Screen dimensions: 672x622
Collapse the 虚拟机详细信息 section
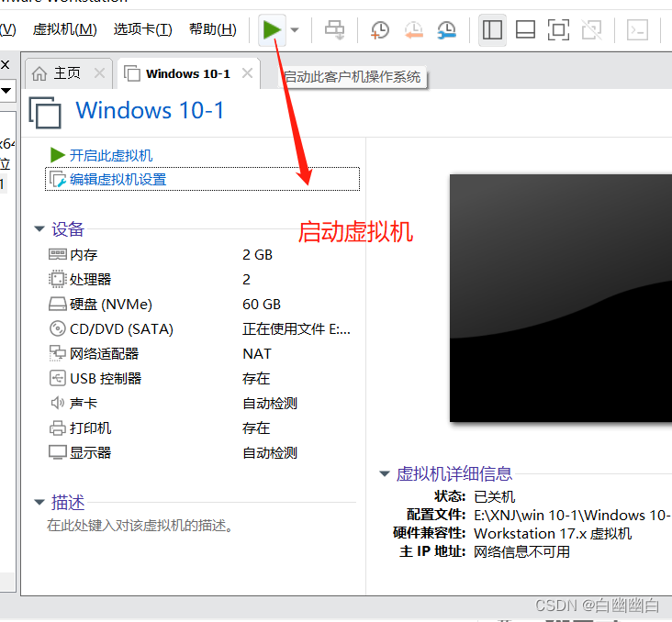pos(385,473)
